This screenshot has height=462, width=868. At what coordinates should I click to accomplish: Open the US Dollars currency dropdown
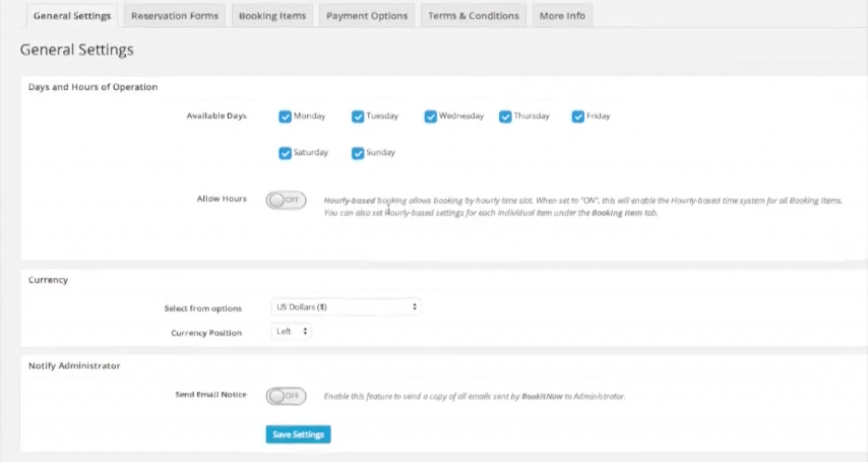(345, 307)
